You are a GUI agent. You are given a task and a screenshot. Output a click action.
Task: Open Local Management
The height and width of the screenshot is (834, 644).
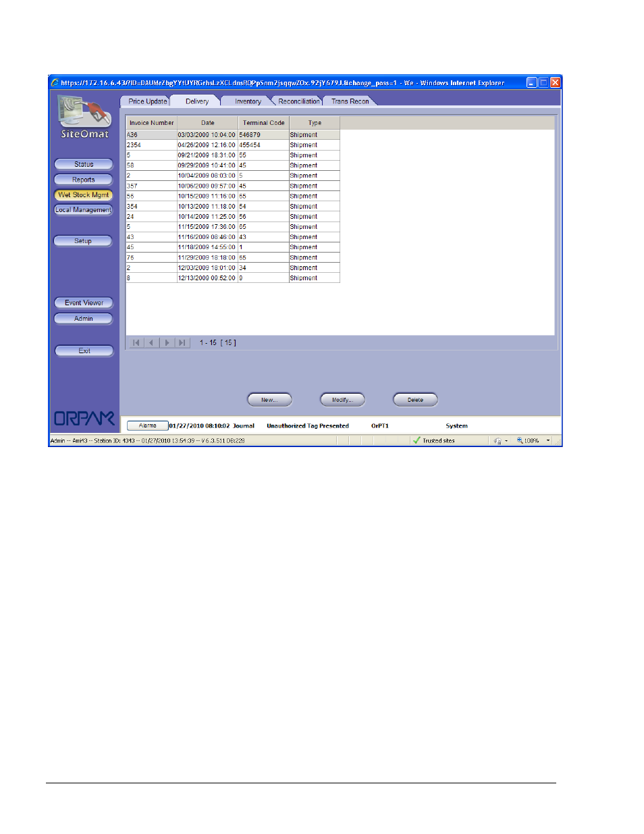coord(84,210)
